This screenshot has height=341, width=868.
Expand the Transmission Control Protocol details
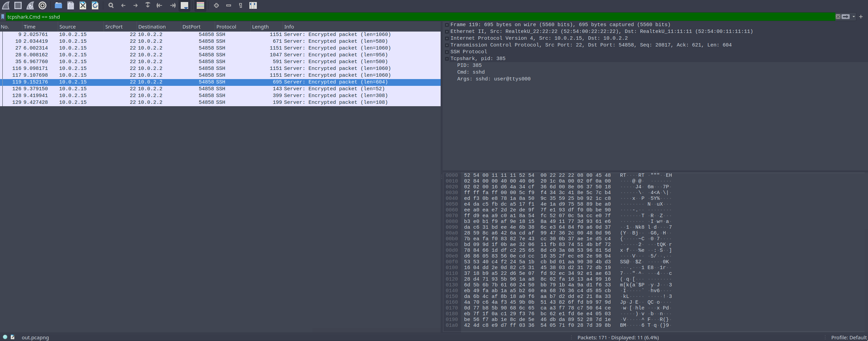tap(446, 45)
